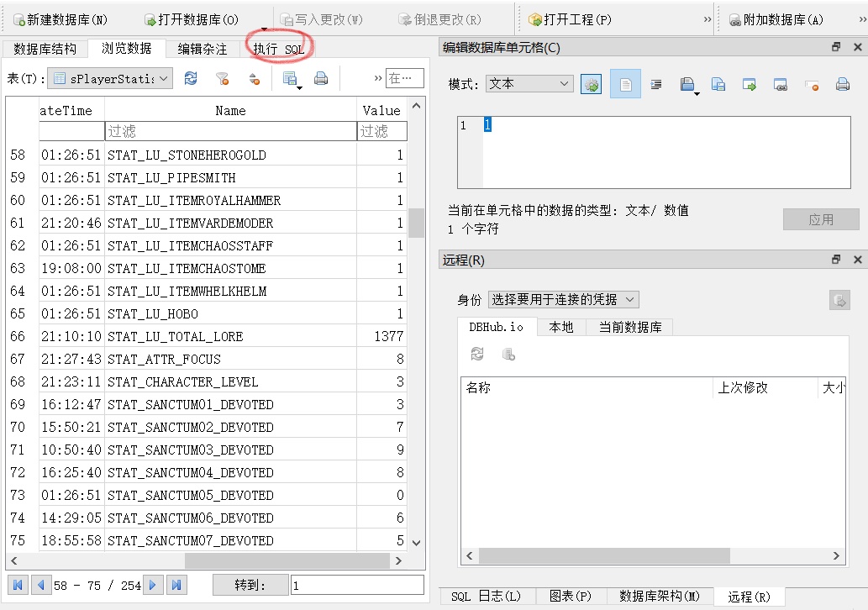Toggle word wrap in cell editor

click(656, 84)
